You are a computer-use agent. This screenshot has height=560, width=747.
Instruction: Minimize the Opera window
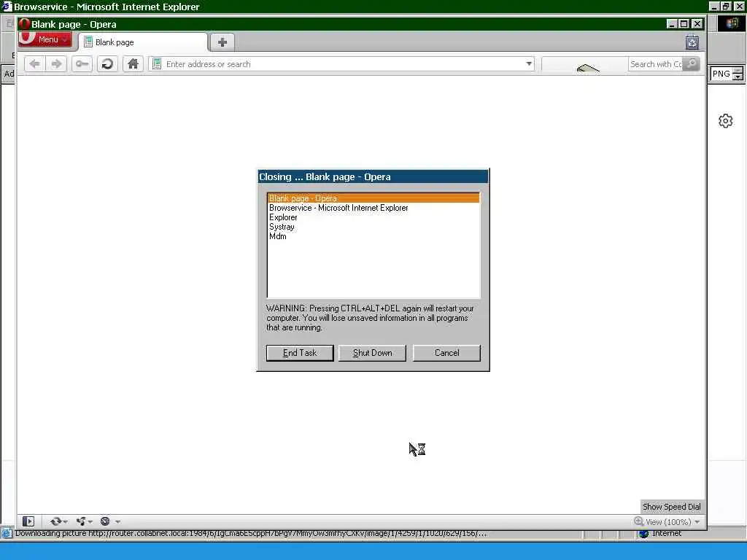[672, 24]
